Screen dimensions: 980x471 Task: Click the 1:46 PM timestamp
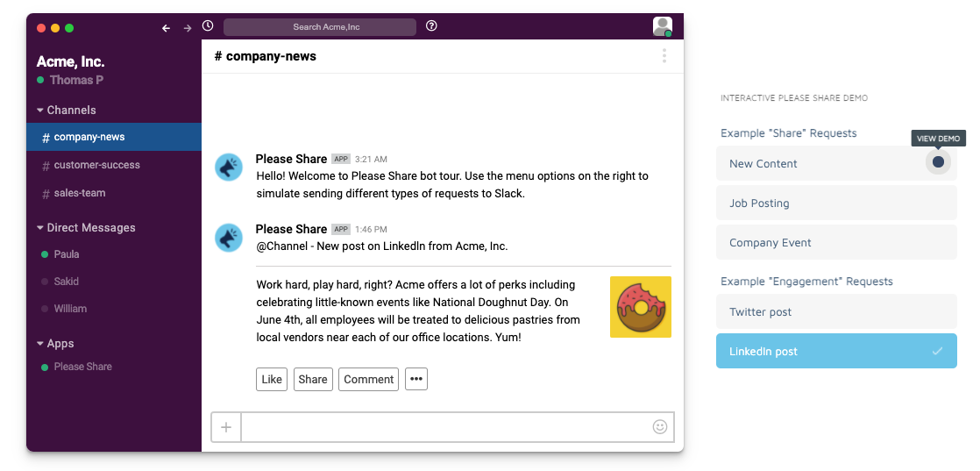click(x=372, y=230)
